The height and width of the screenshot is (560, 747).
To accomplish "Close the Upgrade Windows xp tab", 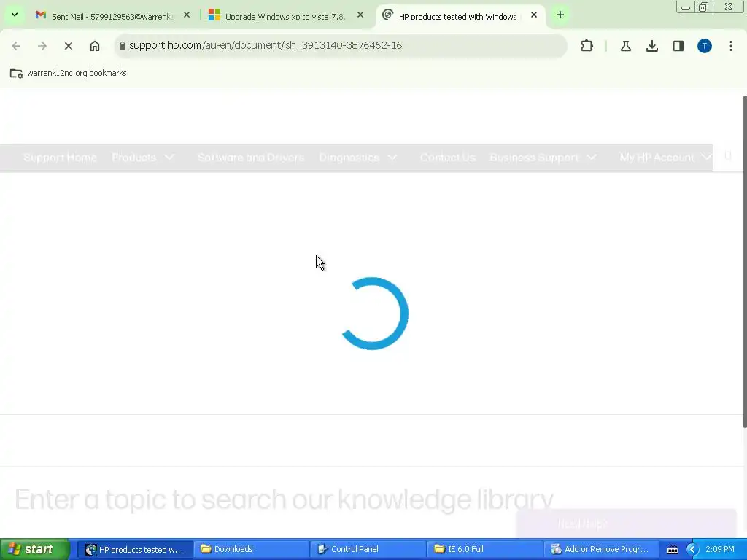I will click(360, 15).
